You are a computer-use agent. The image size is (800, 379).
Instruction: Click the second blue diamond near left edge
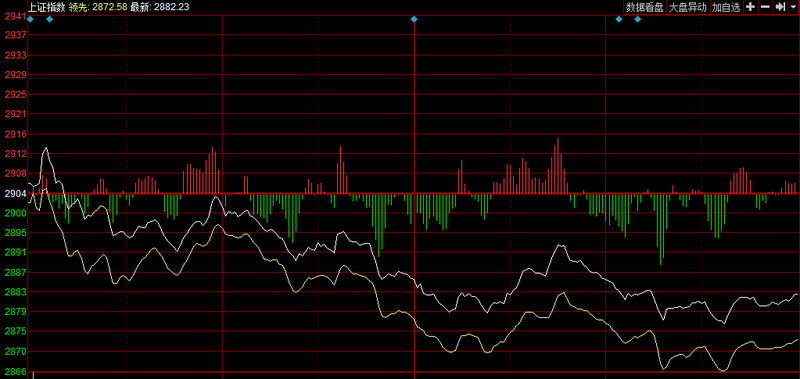click(49, 19)
